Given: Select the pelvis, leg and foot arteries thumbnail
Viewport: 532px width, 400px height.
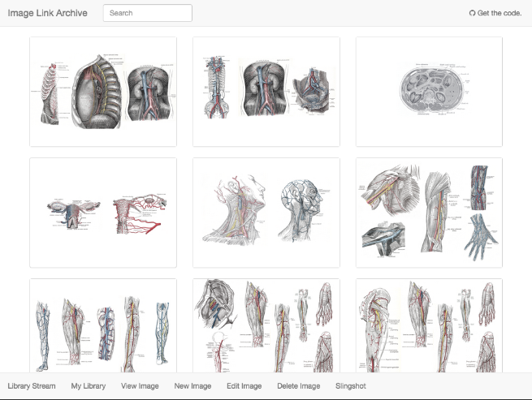Looking at the screenshot, I should click(266, 326).
